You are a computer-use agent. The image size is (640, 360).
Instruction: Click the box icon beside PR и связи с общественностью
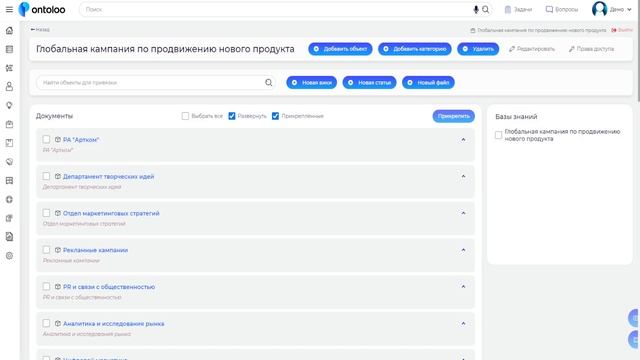pyautogui.click(x=58, y=287)
